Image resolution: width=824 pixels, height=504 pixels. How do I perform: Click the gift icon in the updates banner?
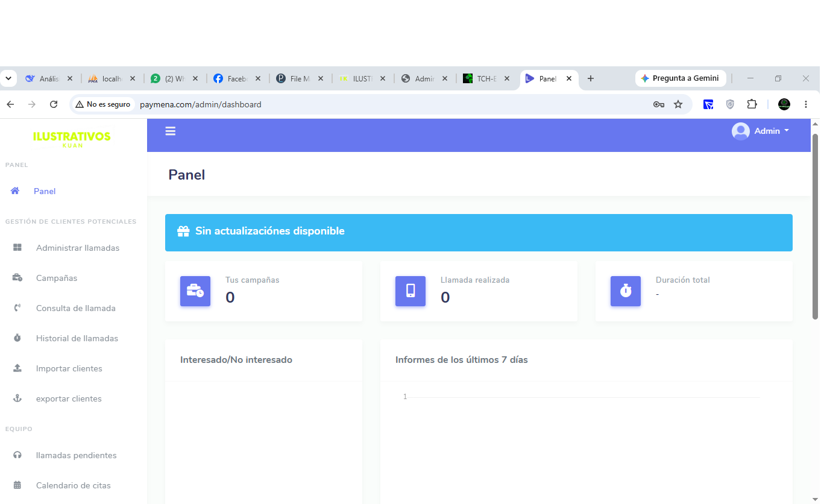click(x=183, y=232)
